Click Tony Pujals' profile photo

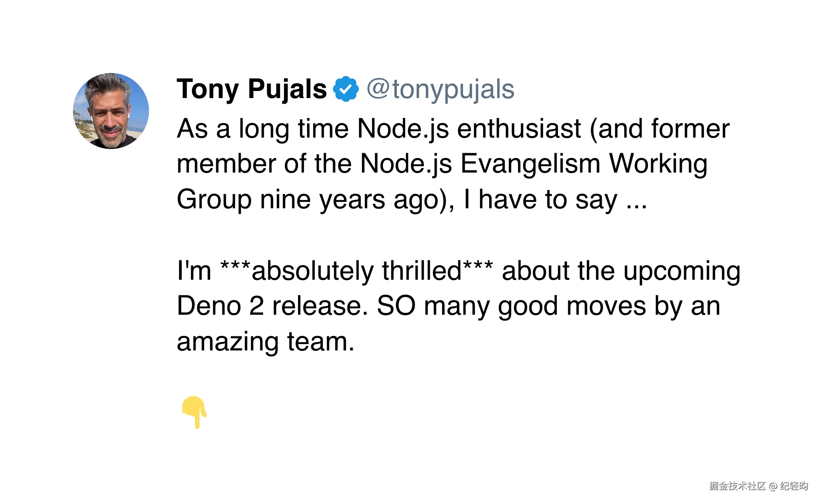[111, 111]
